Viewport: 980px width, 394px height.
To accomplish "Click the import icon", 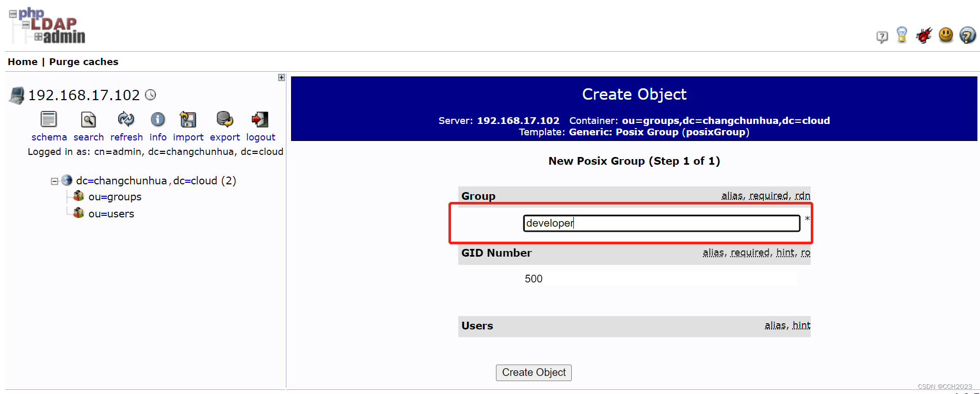I will pos(188,120).
